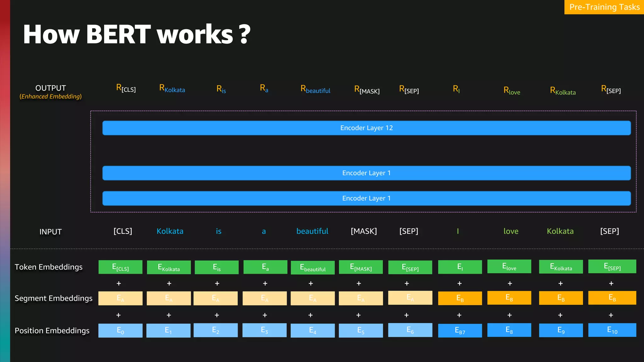The height and width of the screenshot is (362, 644).
Task: Click the Pre-Training Tasks orange tab
Action: (604, 7)
